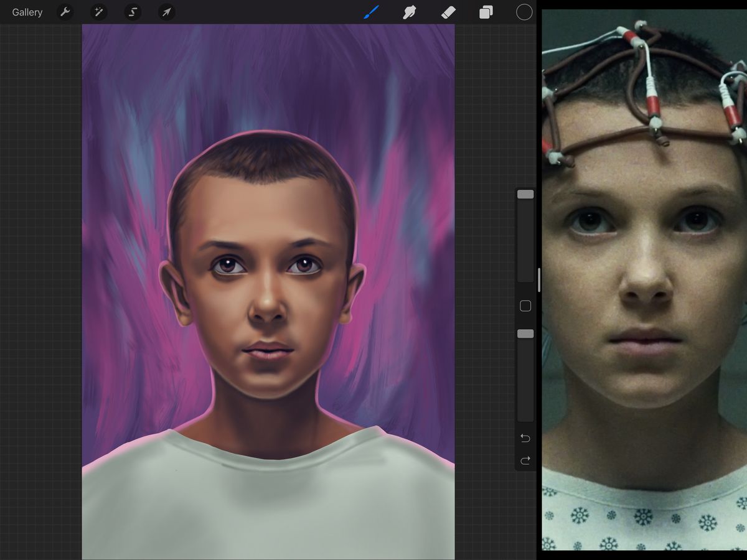Tap the brush size slider handle
The height and width of the screenshot is (560, 747).
(525, 194)
